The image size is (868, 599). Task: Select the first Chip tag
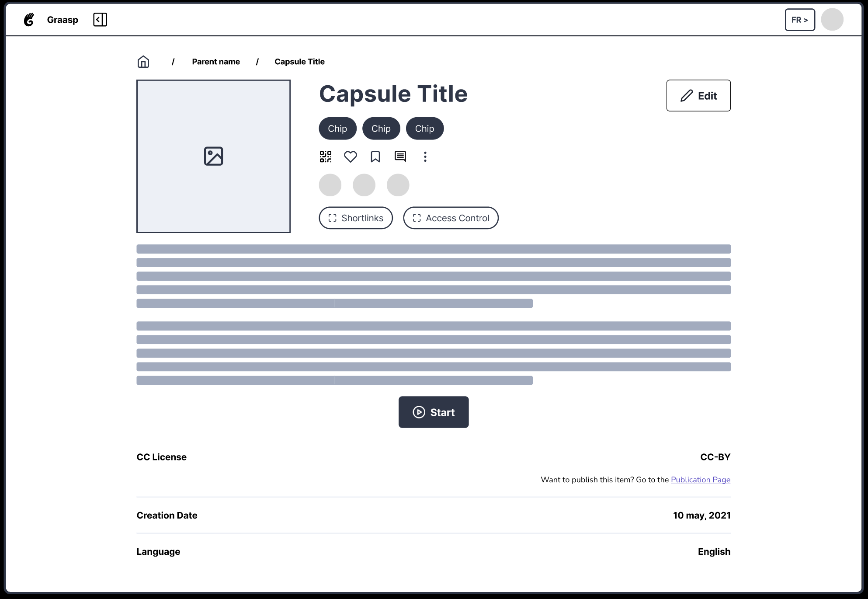[337, 128]
